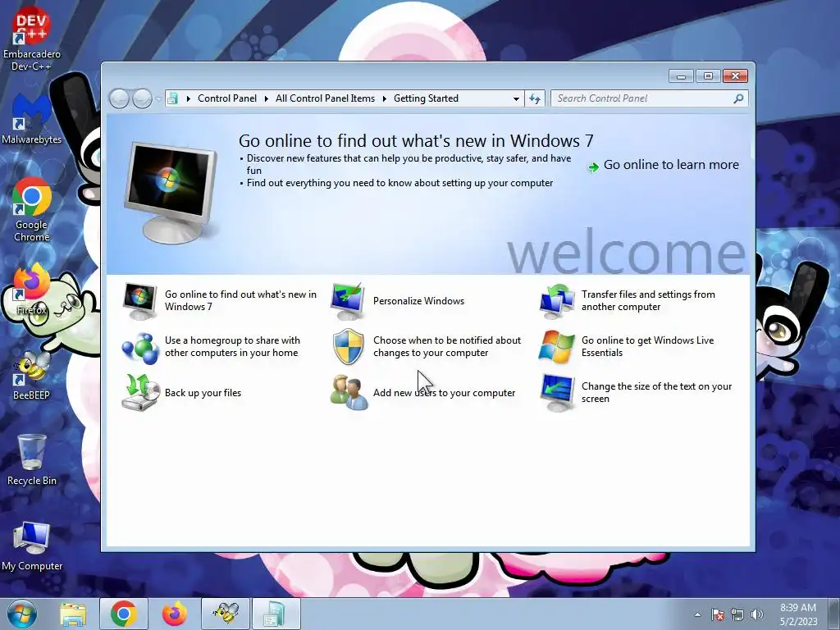This screenshot has height=630, width=840.
Task: Select the Recycle Bin desktop icon
Action: (32, 459)
